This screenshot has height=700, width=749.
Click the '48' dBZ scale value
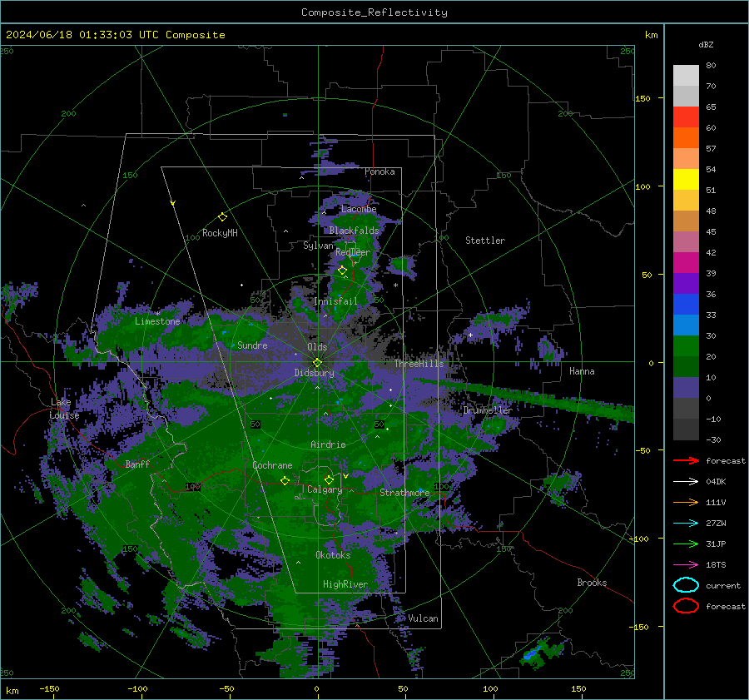(711, 211)
